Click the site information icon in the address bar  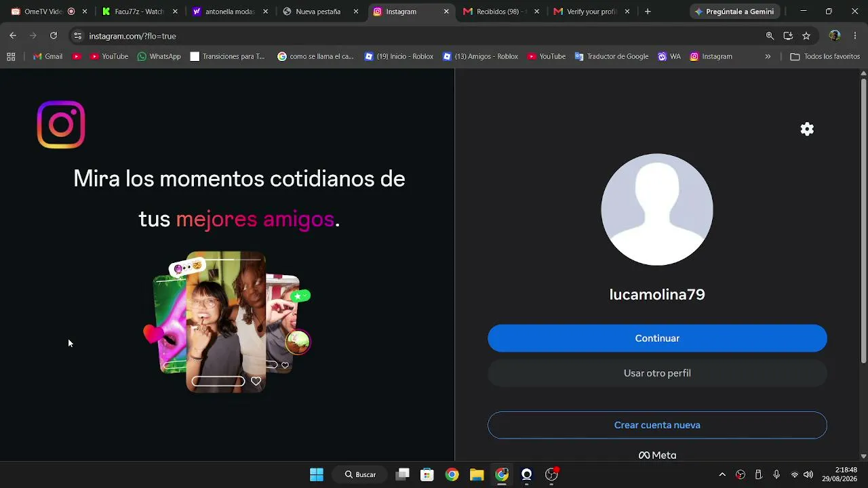pyautogui.click(x=77, y=36)
